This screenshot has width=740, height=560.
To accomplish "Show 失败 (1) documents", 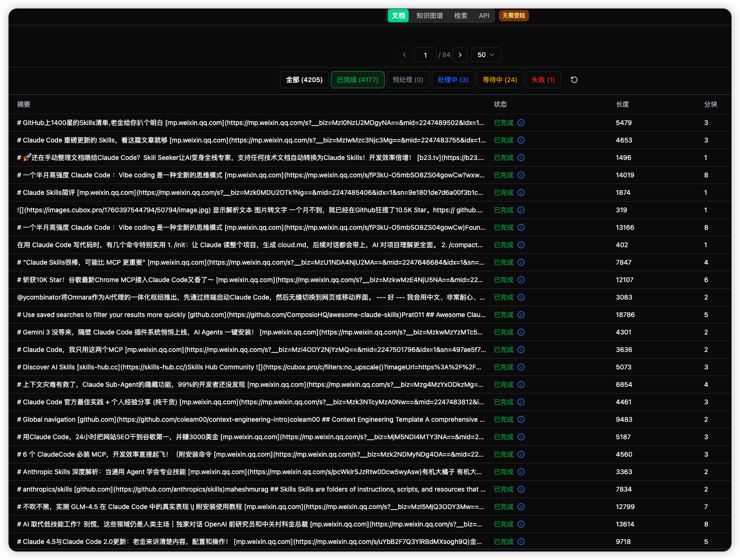I will 543,80.
